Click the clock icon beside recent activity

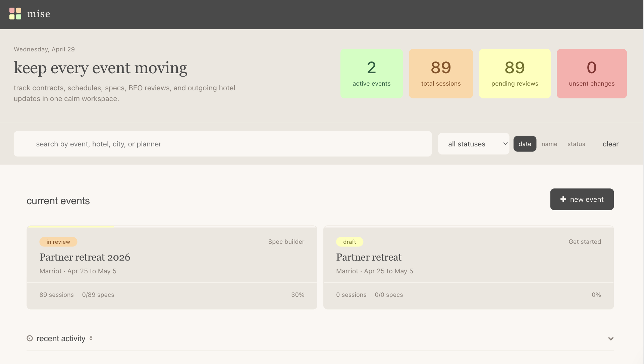pos(30,338)
